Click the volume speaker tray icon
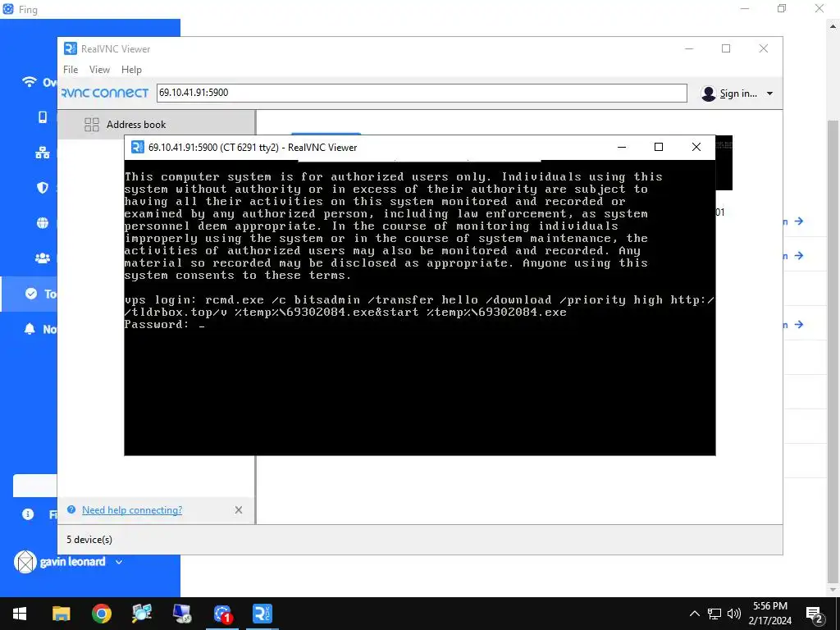The height and width of the screenshot is (630, 840). (734, 614)
